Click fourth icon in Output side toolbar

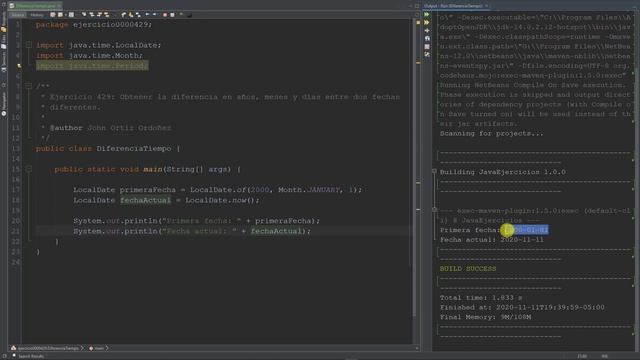click(427, 38)
